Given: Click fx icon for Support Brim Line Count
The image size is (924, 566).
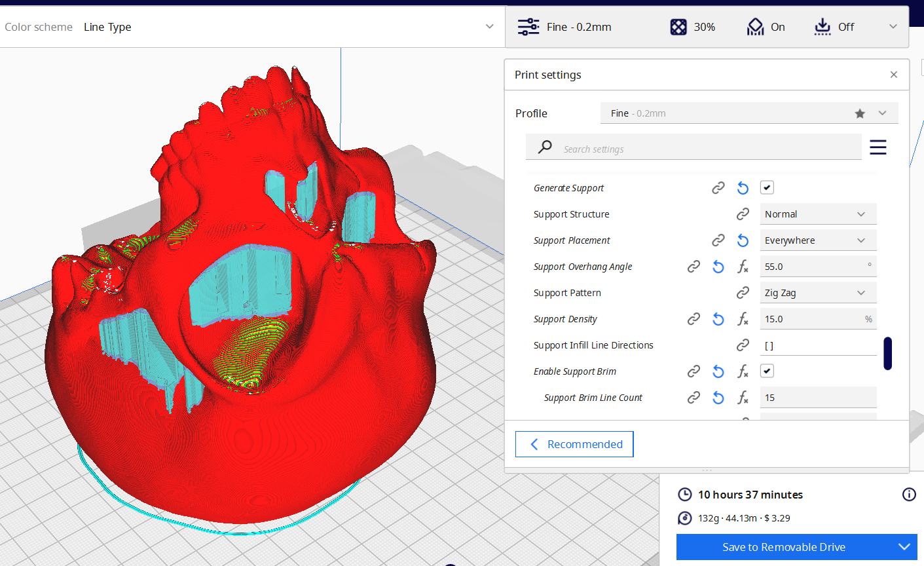Looking at the screenshot, I should 743,398.
